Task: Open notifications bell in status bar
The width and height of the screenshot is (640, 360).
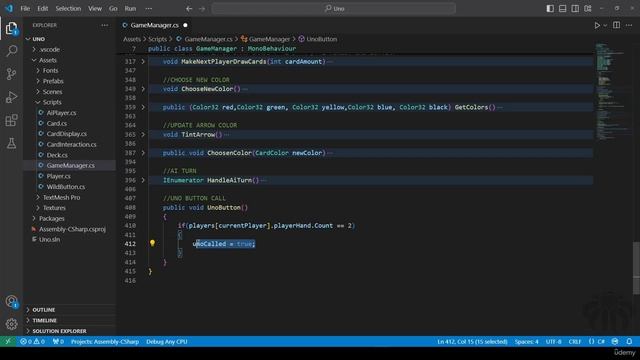Action: coord(629,342)
